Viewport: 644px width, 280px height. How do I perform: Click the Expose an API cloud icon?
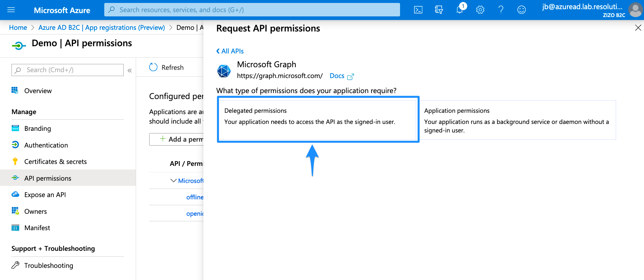tap(15, 194)
